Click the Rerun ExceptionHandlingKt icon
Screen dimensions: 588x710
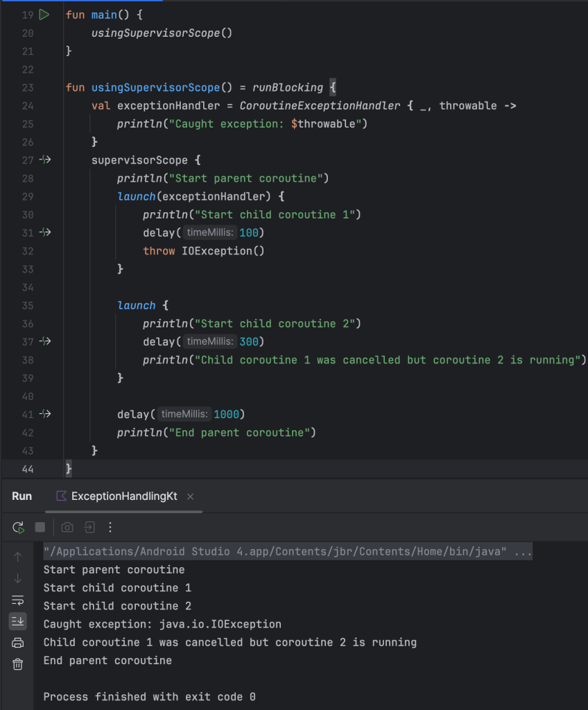point(19,528)
